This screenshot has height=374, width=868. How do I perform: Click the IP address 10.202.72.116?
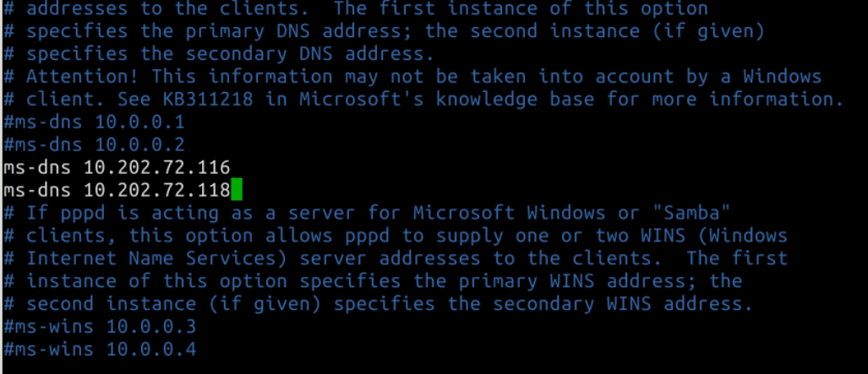coord(156,167)
